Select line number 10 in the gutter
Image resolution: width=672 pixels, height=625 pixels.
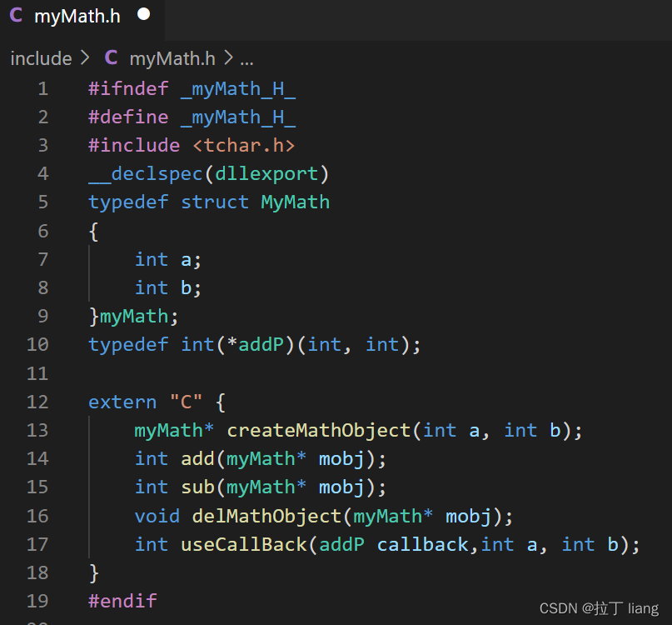[x=37, y=344]
